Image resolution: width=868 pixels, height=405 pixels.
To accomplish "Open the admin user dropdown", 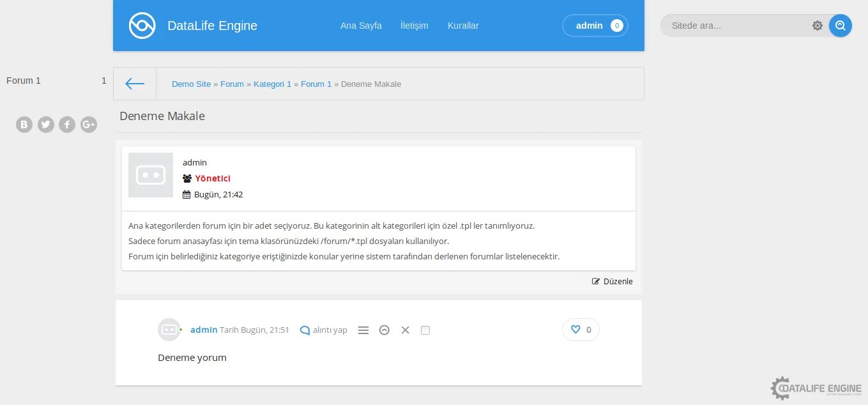I will click(x=595, y=26).
